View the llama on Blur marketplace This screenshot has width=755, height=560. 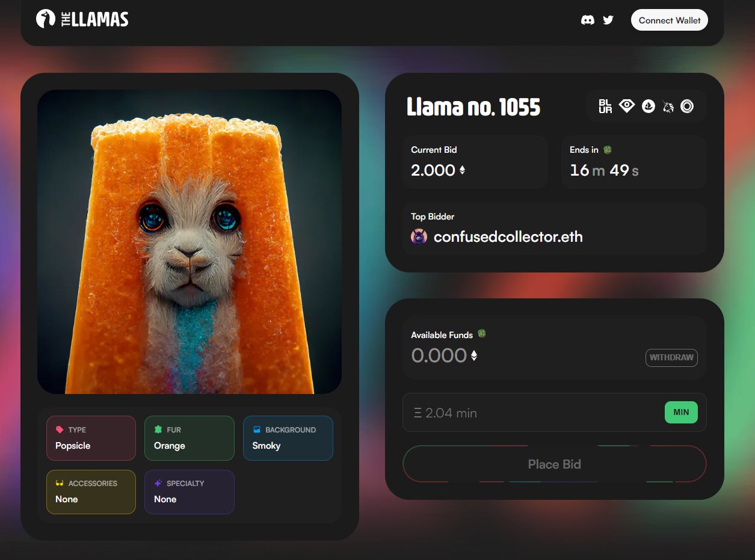(x=605, y=106)
